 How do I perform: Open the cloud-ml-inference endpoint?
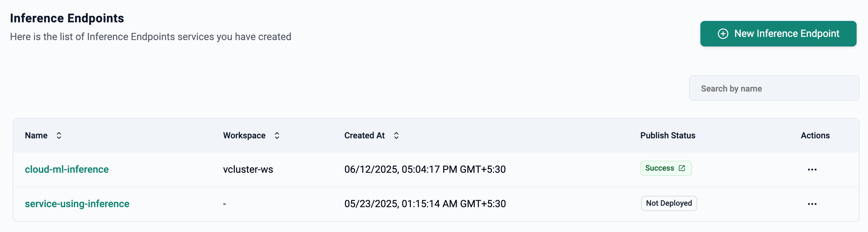[67, 169]
